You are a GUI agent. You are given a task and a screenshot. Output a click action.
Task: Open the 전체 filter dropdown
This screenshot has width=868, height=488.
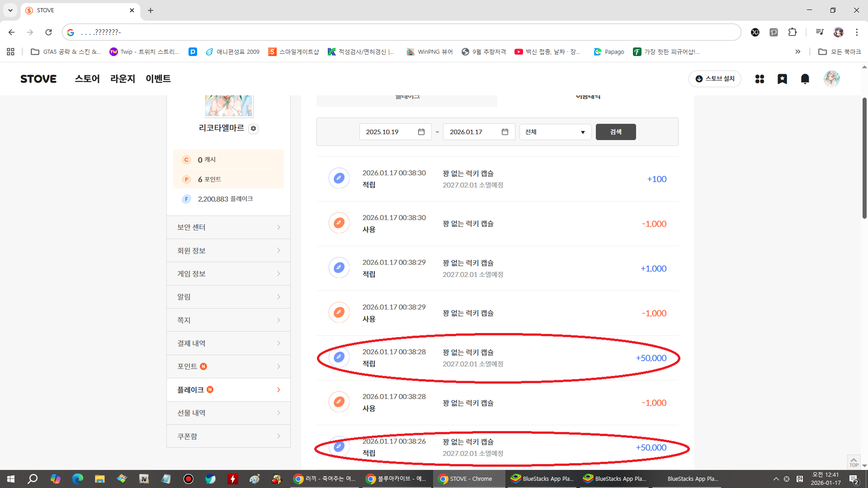pyautogui.click(x=555, y=132)
